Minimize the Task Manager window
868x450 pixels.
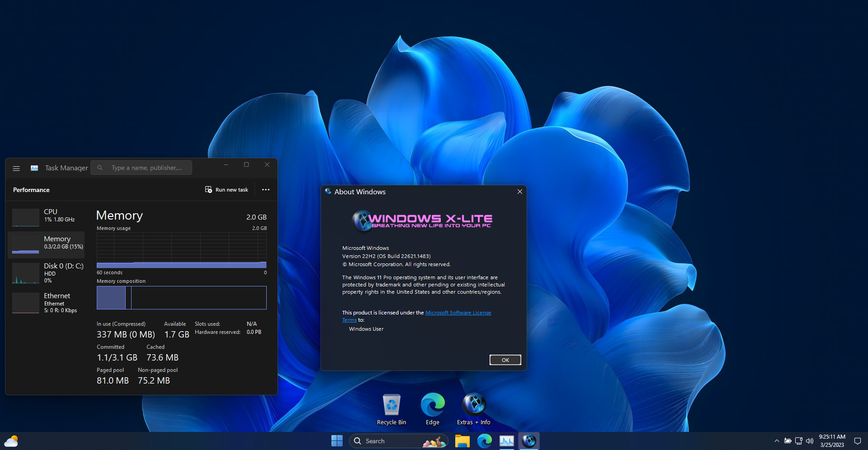226,165
